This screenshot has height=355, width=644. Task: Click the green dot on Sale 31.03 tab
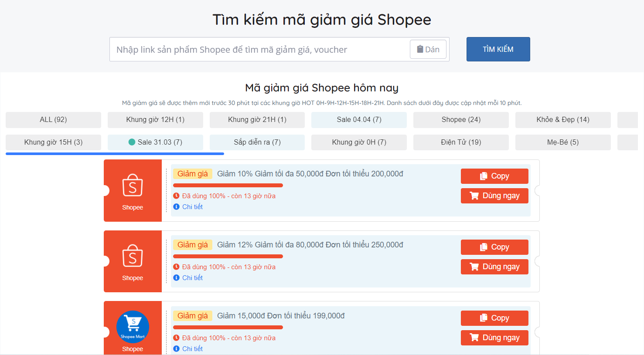point(132,142)
